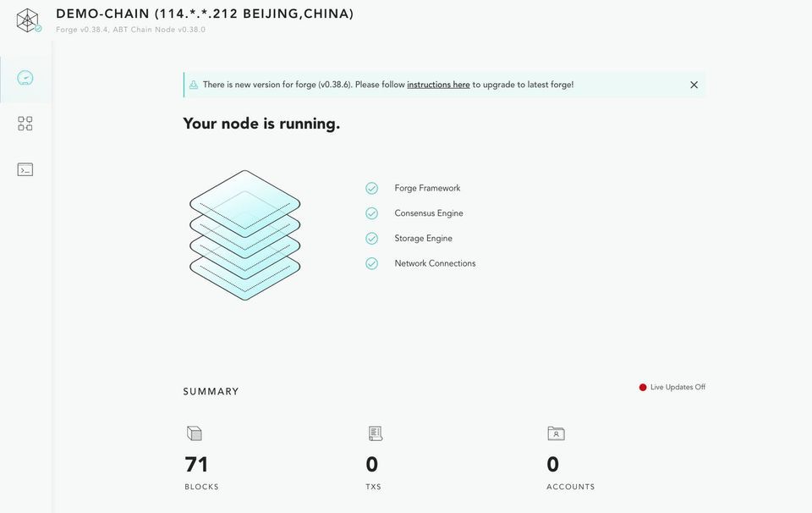This screenshot has height=513, width=812.
Task: Open the terminal console sidebar icon
Action: [25, 169]
